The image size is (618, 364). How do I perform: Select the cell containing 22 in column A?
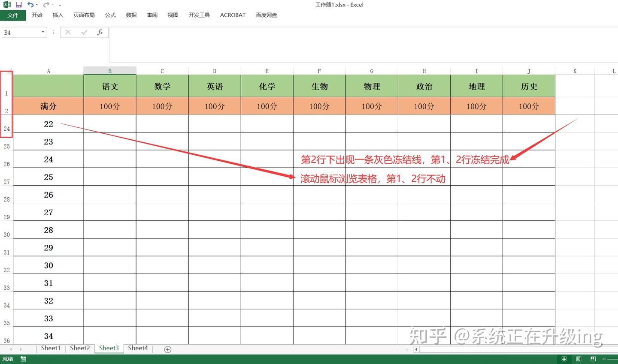(48, 124)
